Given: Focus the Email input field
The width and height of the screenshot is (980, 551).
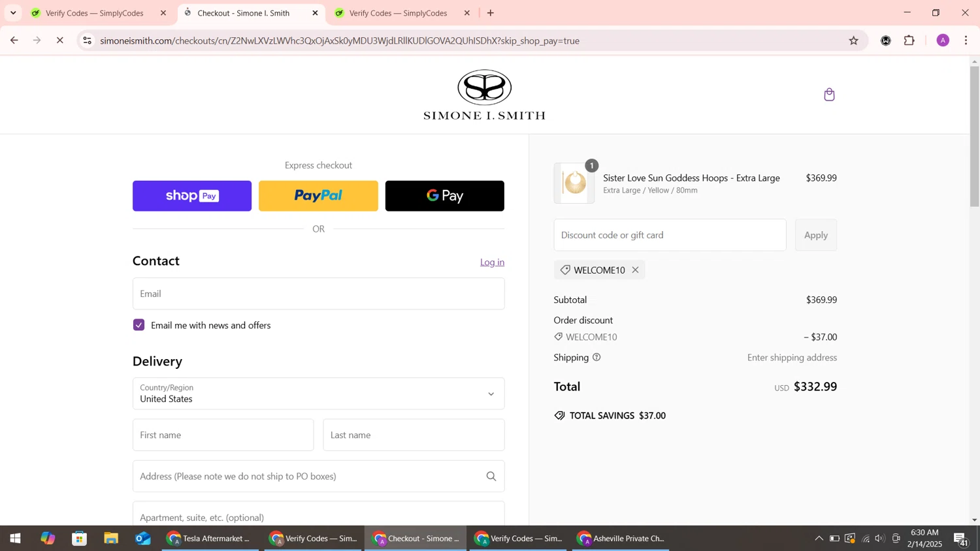Looking at the screenshot, I should (318, 294).
